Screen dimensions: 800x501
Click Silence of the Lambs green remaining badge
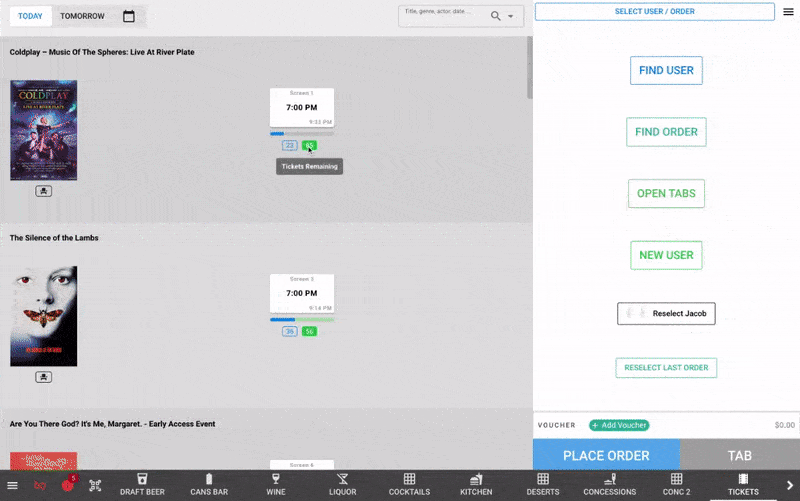[x=309, y=332]
